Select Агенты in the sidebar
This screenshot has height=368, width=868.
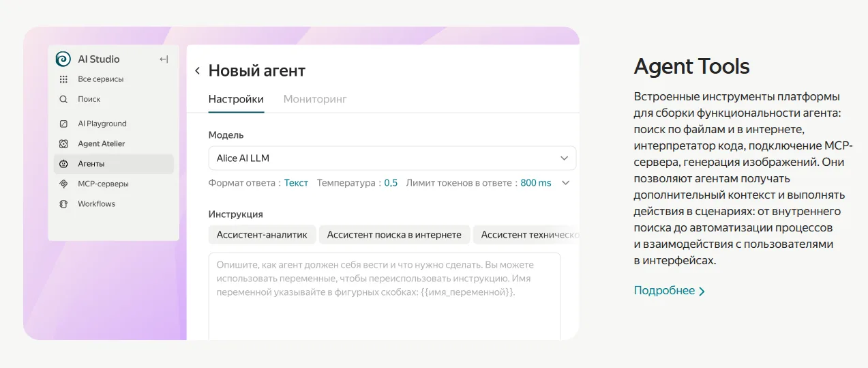[114, 164]
